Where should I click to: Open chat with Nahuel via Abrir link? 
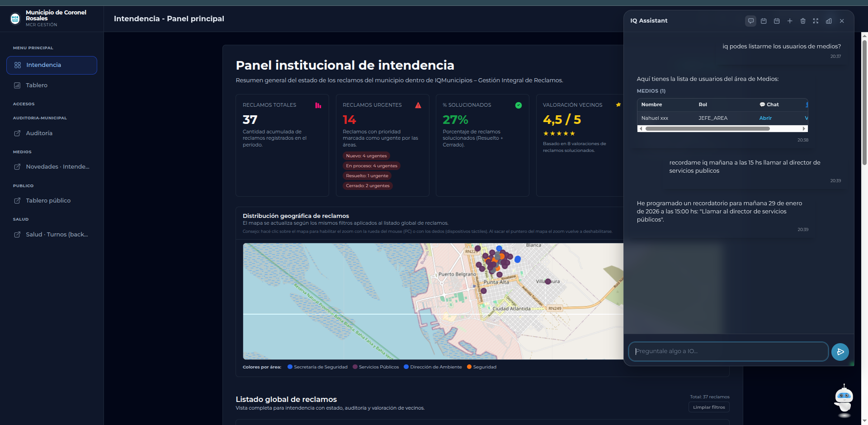click(x=765, y=118)
